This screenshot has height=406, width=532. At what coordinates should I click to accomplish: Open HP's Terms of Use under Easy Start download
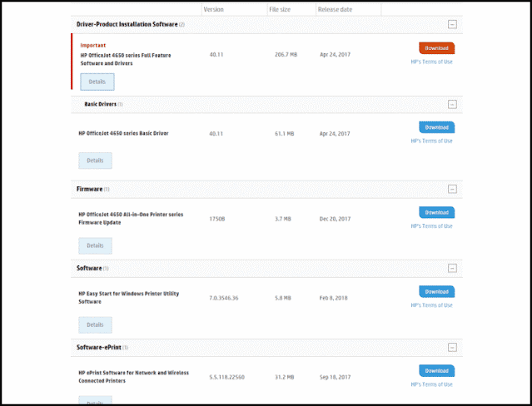click(431, 305)
